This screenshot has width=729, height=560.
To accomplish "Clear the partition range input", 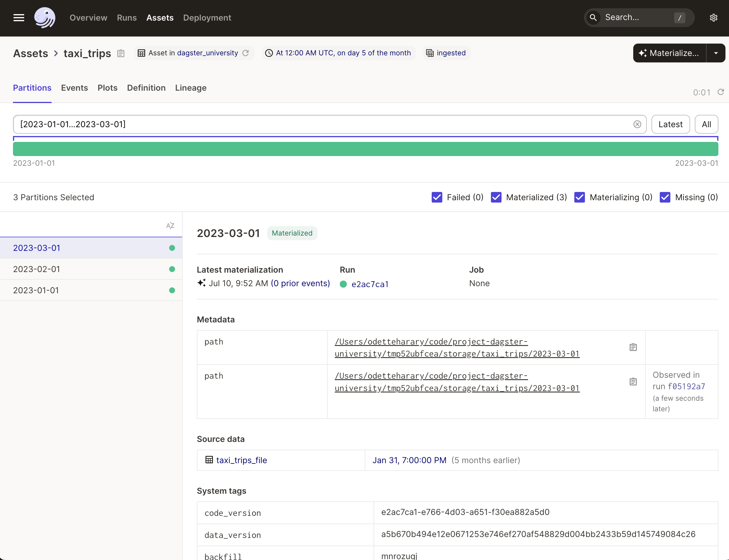I will tap(637, 124).
